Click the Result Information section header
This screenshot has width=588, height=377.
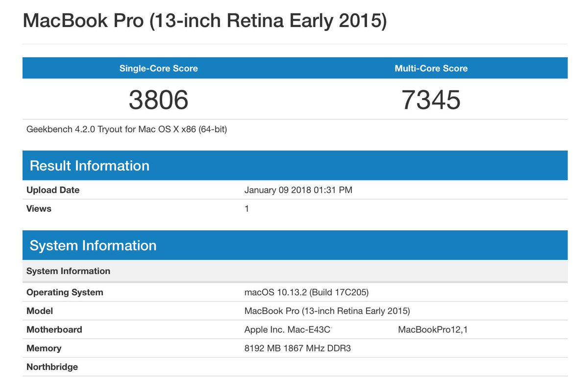coord(295,166)
